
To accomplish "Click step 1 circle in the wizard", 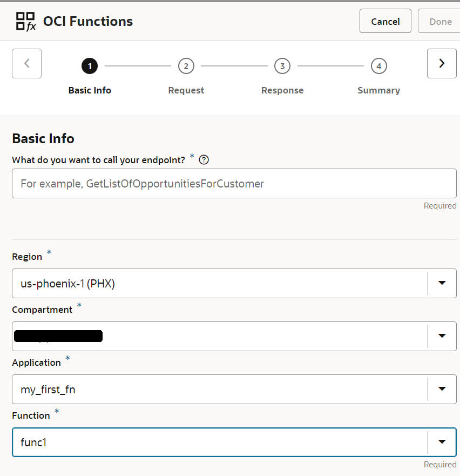I will tap(90, 66).
